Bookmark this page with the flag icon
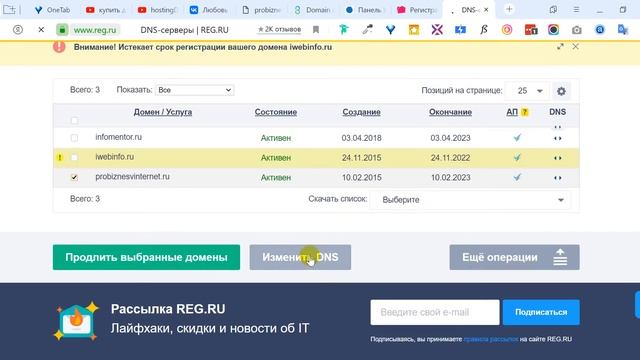This screenshot has width=640, height=360. [316, 30]
